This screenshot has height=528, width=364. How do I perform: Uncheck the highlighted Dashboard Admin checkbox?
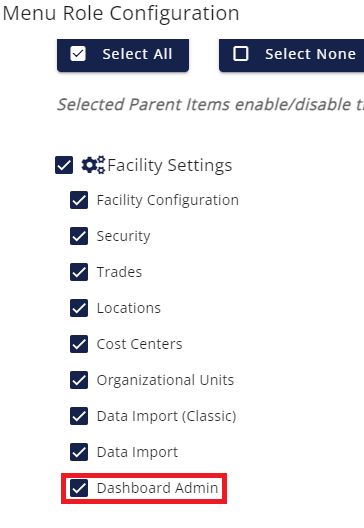pyautogui.click(x=79, y=488)
